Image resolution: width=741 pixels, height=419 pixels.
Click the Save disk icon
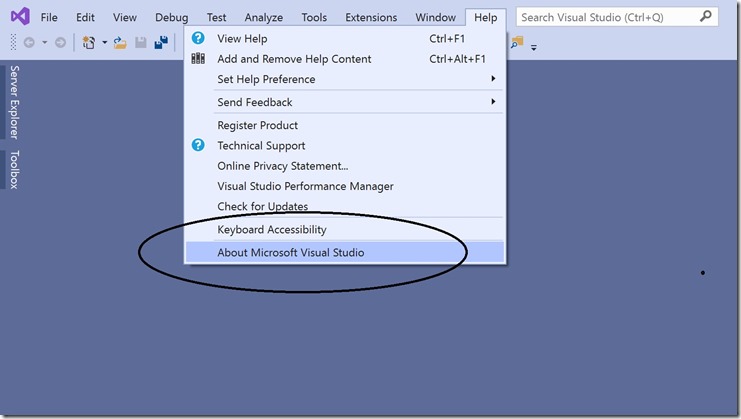(140, 43)
